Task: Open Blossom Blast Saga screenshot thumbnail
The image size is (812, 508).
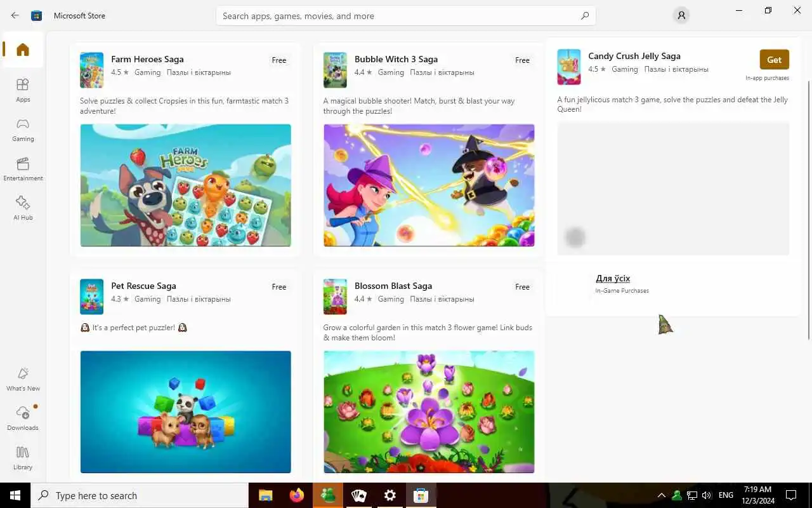Action: 429,411
